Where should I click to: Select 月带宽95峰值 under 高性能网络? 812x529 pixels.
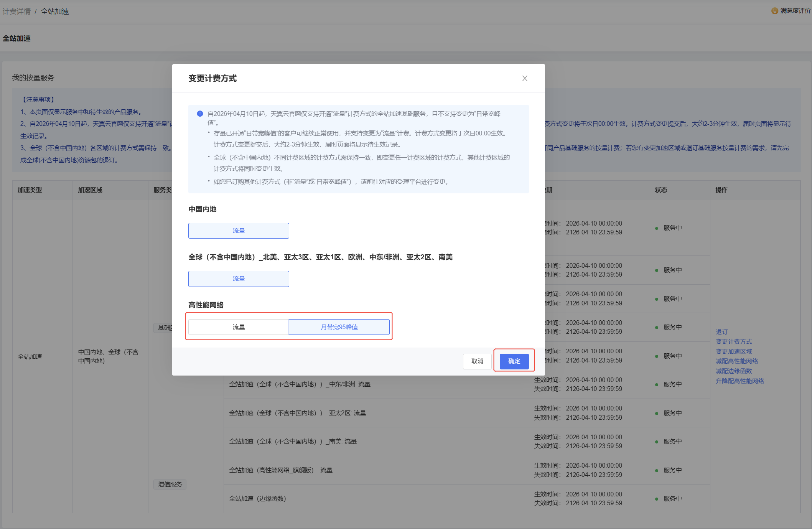339,327
